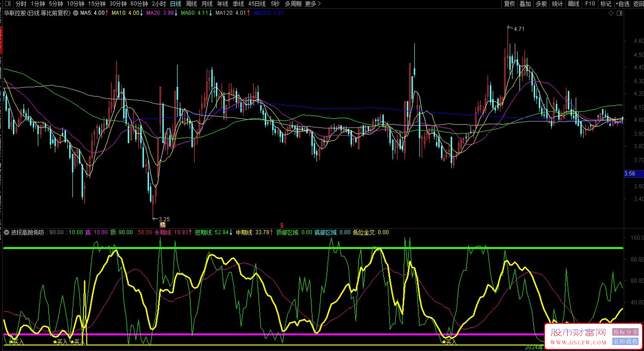Click the panel layout icon before 分时
Viewport: 644px width, 351px height.
pyautogui.click(x=7, y=4)
